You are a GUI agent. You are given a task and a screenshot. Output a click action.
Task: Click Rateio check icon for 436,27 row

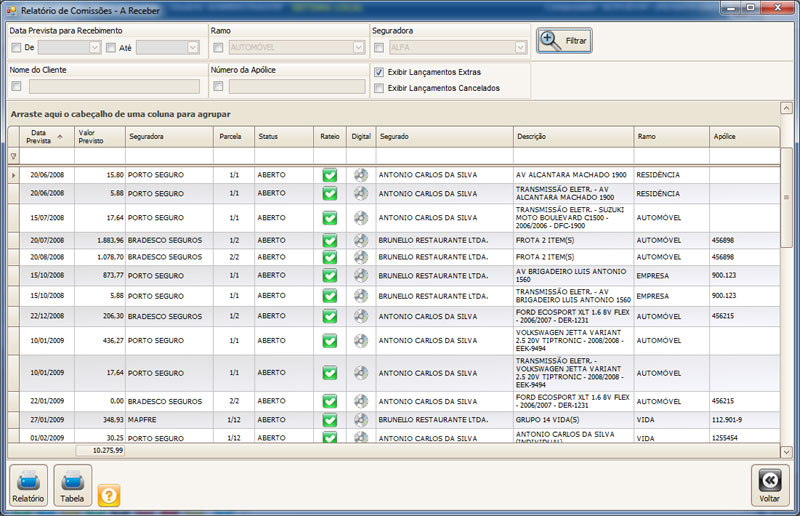(x=330, y=340)
